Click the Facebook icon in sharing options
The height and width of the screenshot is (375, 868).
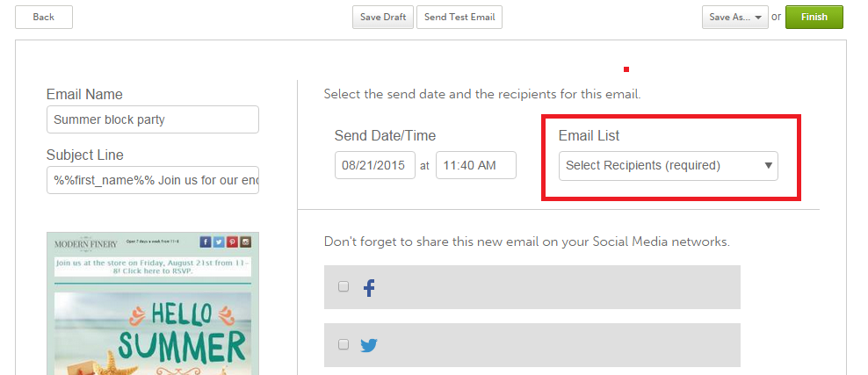click(369, 288)
